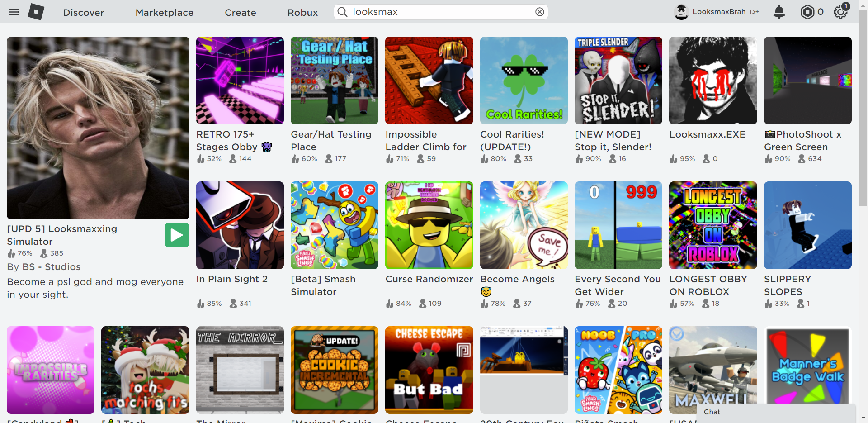This screenshot has height=423, width=868.
Task: Select Create in the top navigation
Action: [x=241, y=13]
